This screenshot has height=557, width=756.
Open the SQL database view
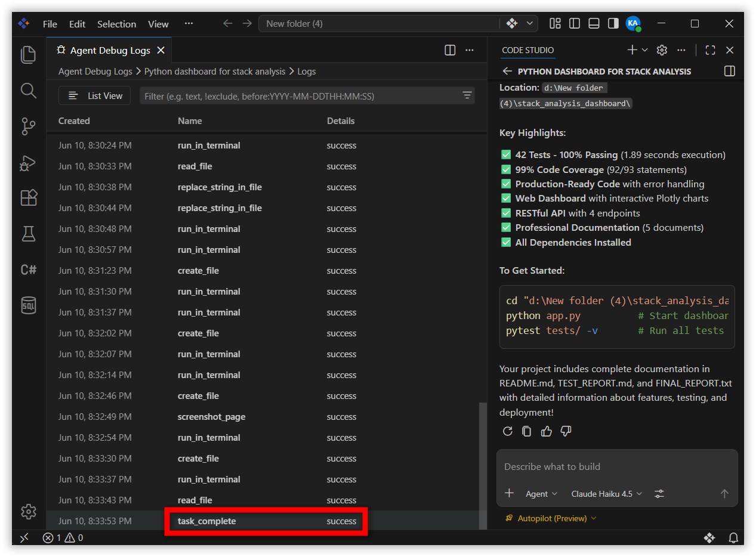click(29, 305)
